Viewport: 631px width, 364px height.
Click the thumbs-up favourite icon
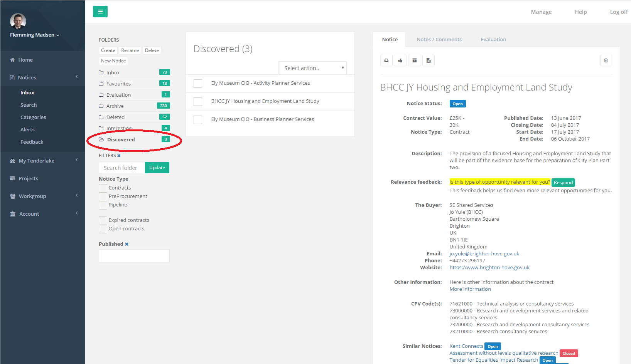pos(400,60)
